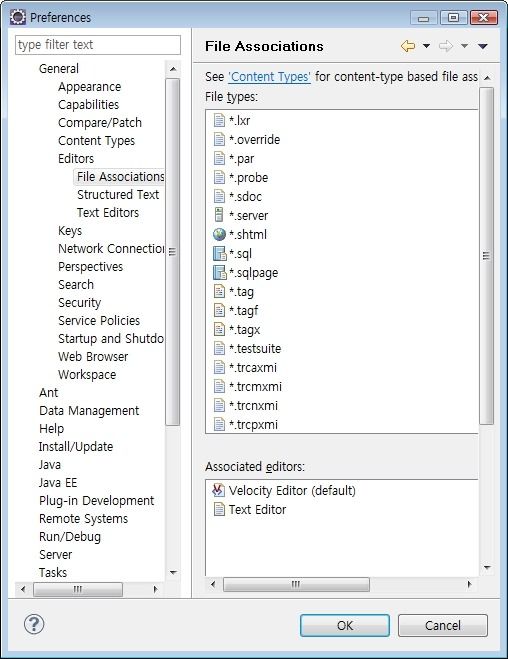The width and height of the screenshot is (508, 659).
Task: Open the preferences view menu triangle
Action: [x=483, y=46]
